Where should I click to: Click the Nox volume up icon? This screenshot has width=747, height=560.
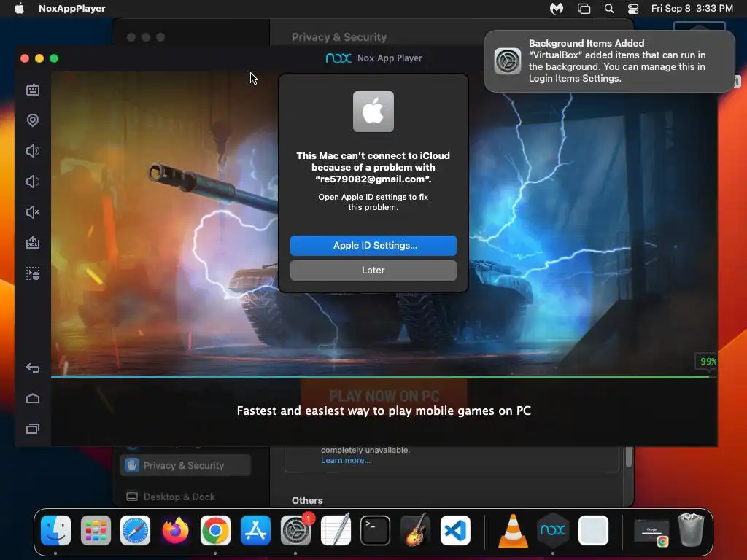pos(33,151)
